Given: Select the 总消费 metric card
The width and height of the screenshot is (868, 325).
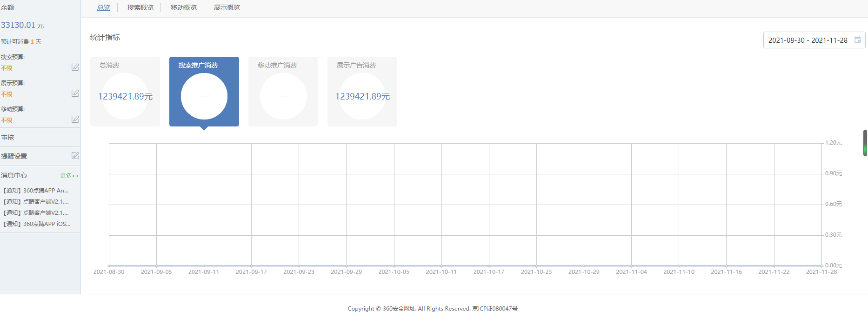Looking at the screenshot, I should [x=125, y=92].
